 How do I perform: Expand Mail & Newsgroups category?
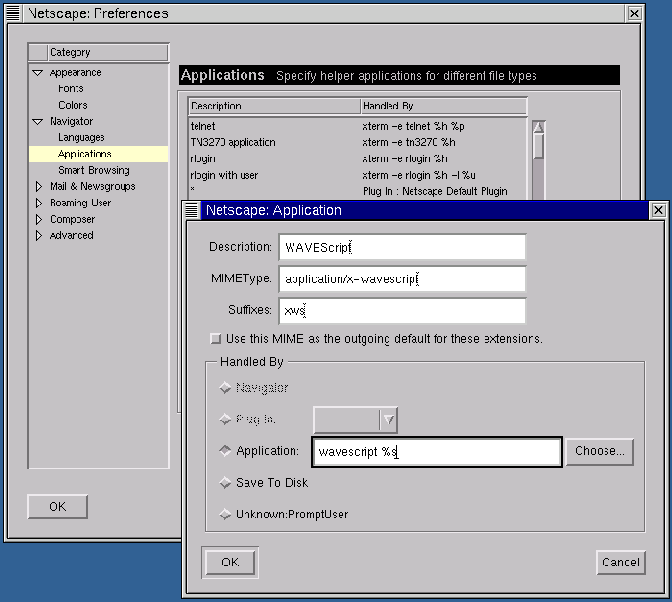(39, 186)
